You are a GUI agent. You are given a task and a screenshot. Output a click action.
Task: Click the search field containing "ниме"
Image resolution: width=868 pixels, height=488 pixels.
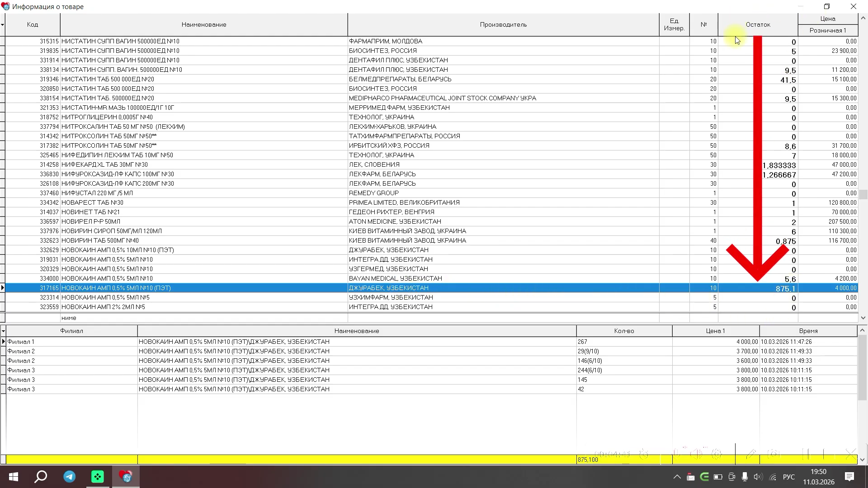coord(203,318)
